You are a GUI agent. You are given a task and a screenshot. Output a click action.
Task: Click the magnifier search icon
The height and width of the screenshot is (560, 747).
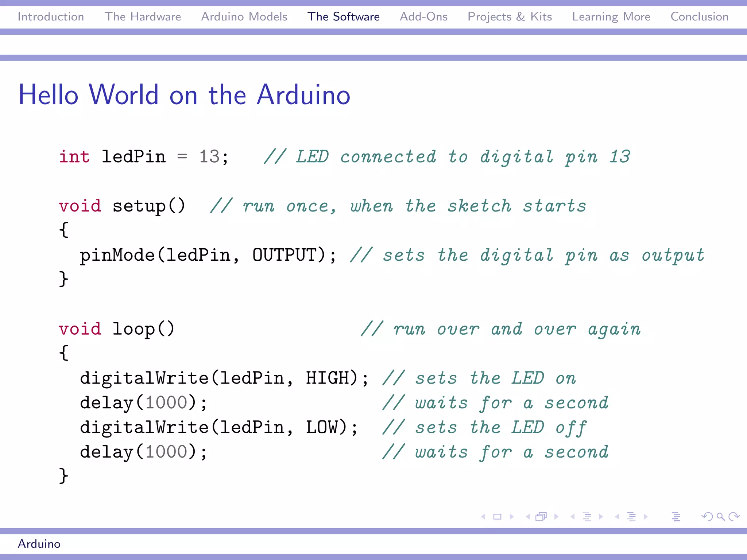[x=721, y=517]
